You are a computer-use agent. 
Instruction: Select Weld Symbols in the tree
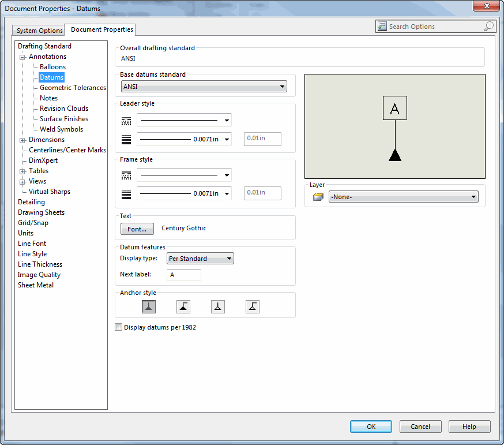(61, 129)
